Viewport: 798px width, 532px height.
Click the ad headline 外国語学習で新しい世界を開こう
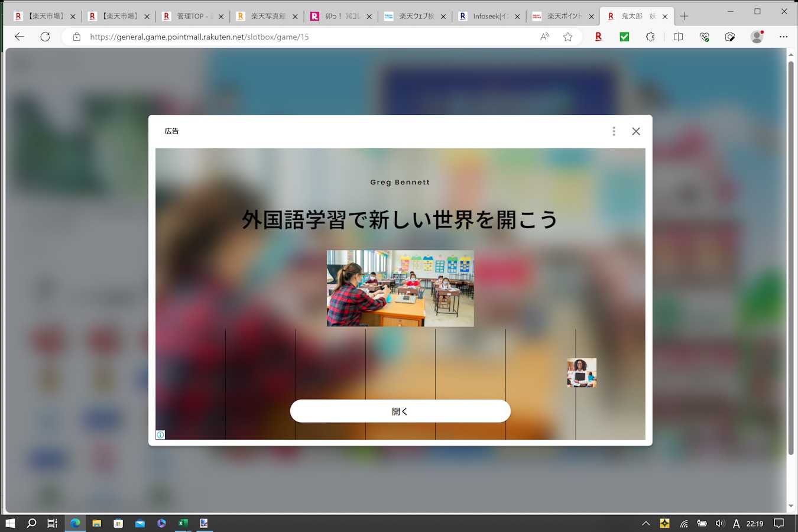coord(400,220)
